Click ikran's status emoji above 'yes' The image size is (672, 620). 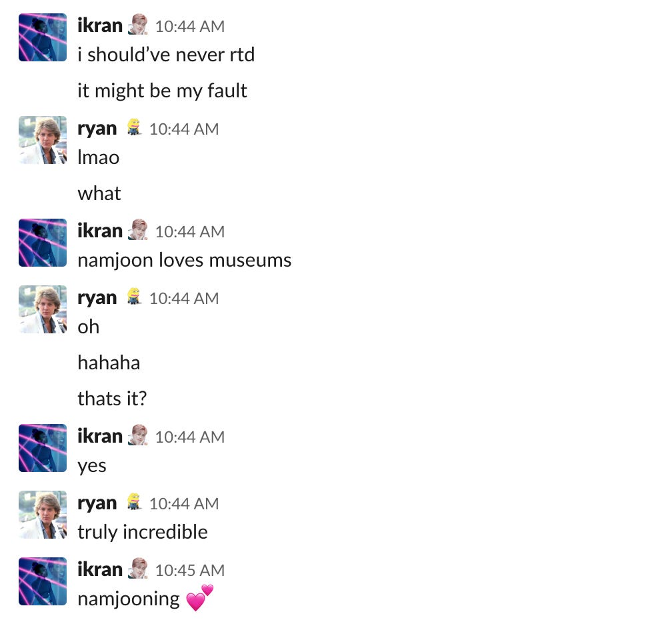(x=138, y=435)
